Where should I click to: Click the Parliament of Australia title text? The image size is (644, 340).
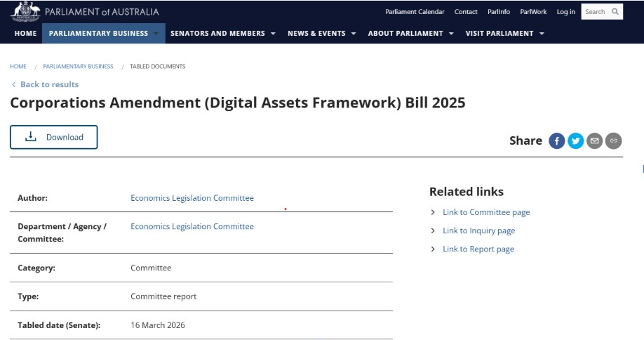(102, 11)
